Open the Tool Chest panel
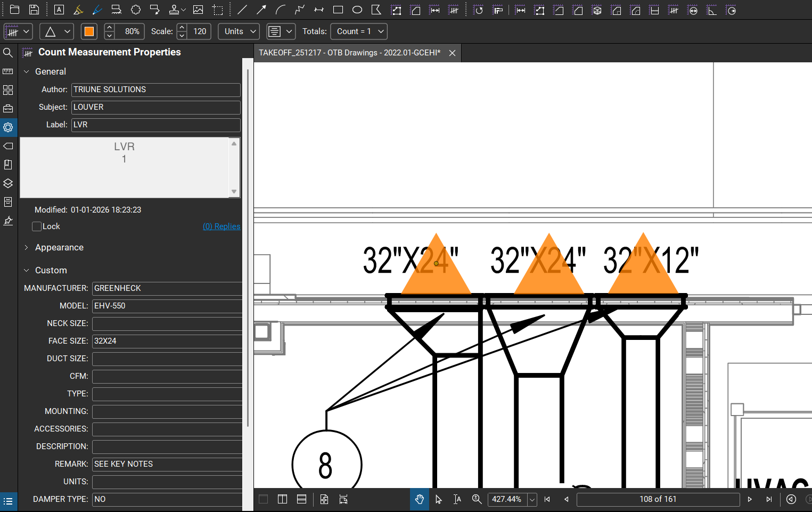The width and height of the screenshot is (812, 512). point(8,108)
